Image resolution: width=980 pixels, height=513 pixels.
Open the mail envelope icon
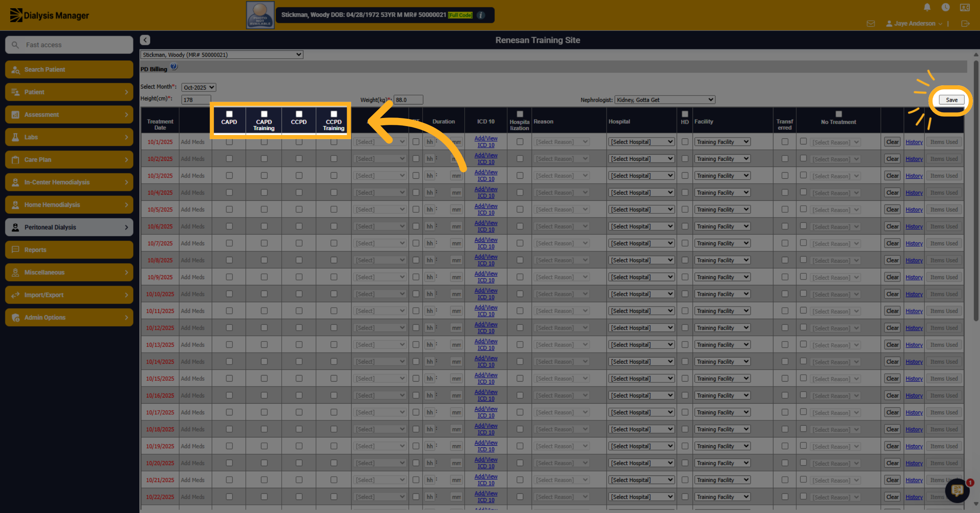pyautogui.click(x=871, y=24)
